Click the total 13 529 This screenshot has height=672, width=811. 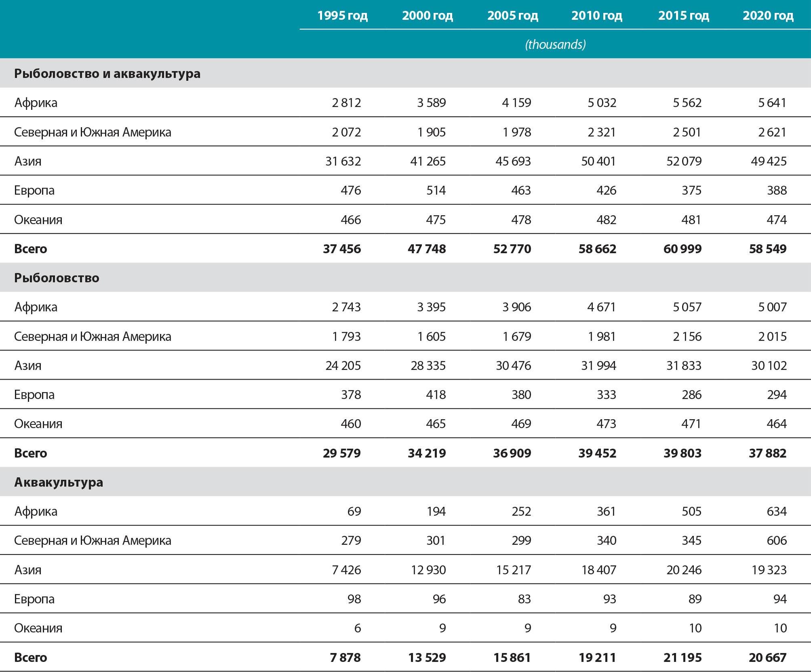click(427, 657)
